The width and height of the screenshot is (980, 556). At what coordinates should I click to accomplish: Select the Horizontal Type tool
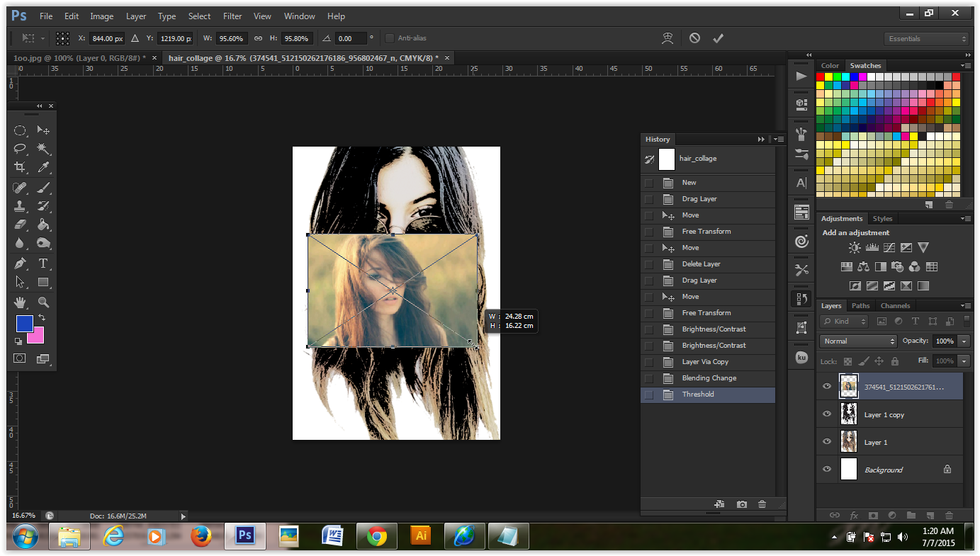click(43, 263)
